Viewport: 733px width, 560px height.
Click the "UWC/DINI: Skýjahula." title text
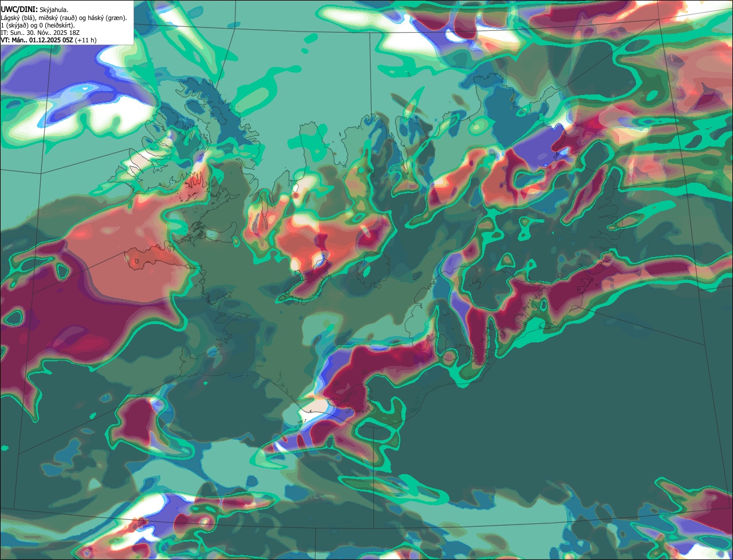coord(34,9)
